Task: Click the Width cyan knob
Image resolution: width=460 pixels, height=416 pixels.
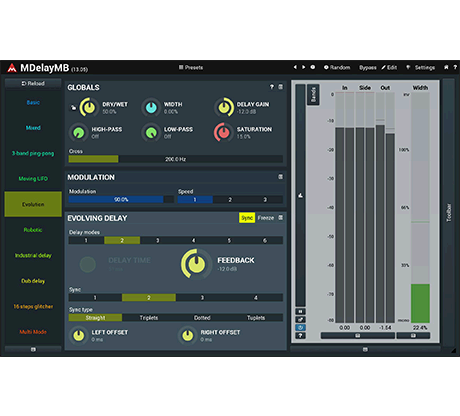Action: click(x=151, y=107)
